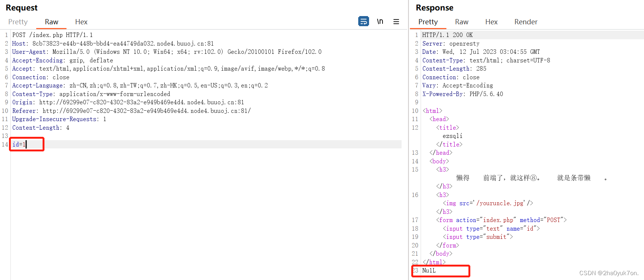
Task: Click the closing </head> tag line
Action: pos(441,153)
